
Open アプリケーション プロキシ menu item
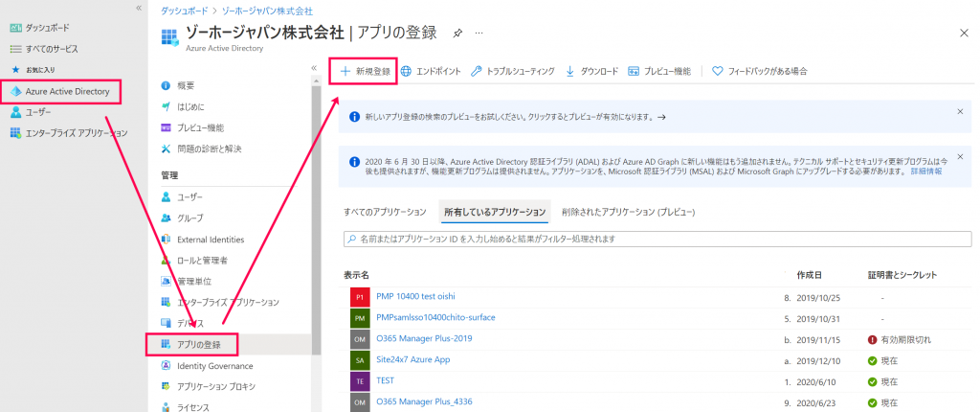point(208,386)
